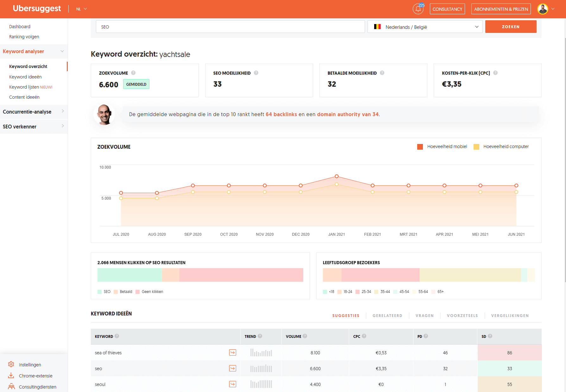
Task: Open the notifications bell icon
Action: (418, 9)
